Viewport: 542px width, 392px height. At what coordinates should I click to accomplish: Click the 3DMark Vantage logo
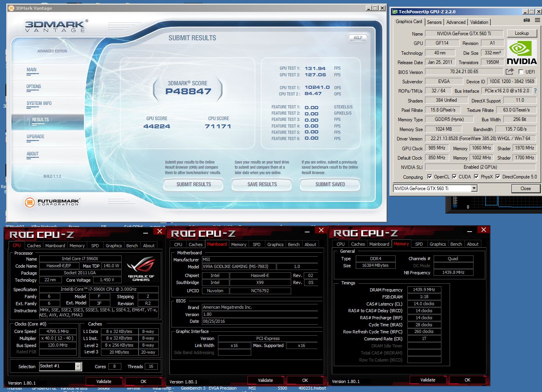(56, 26)
